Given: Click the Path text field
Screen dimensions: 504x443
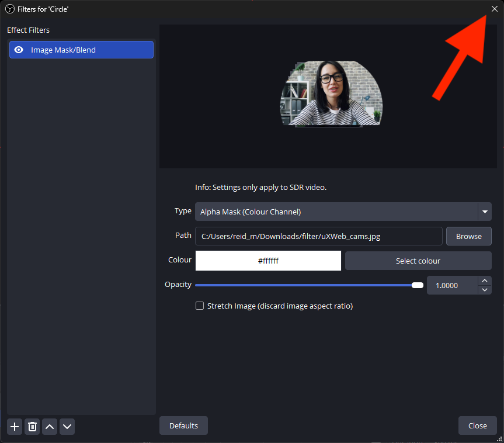Looking at the screenshot, I should point(318,236).
